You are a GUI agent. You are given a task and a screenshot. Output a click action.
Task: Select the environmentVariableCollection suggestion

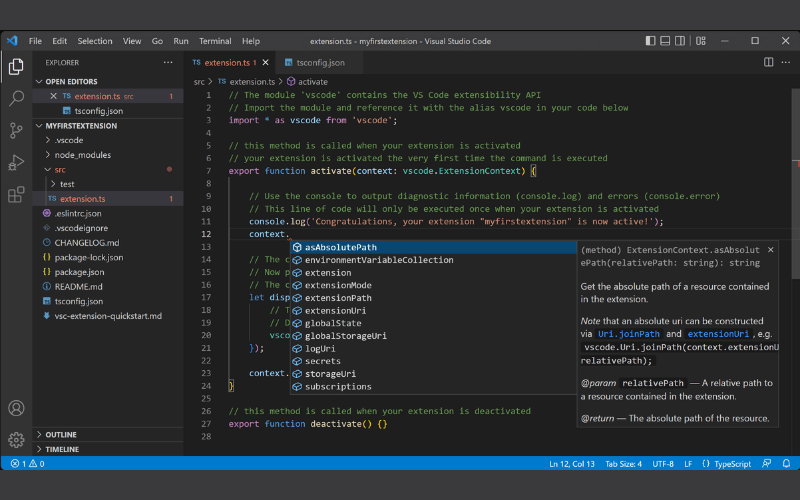coord(433,260)
